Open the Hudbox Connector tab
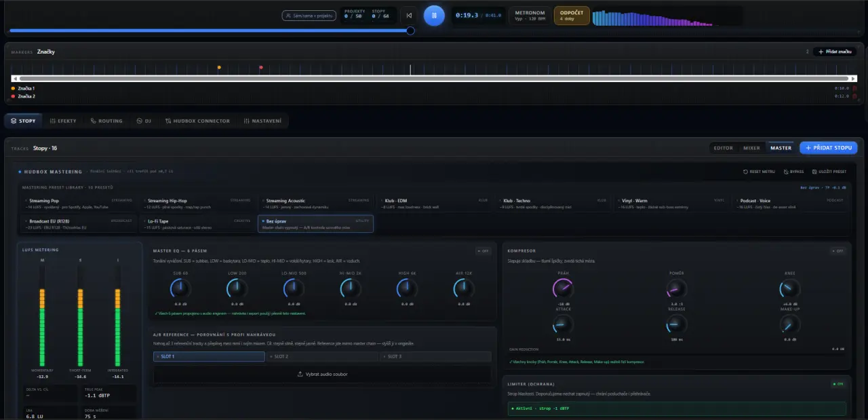The width and height of the screenshot is (868, 420). (197, 121)
